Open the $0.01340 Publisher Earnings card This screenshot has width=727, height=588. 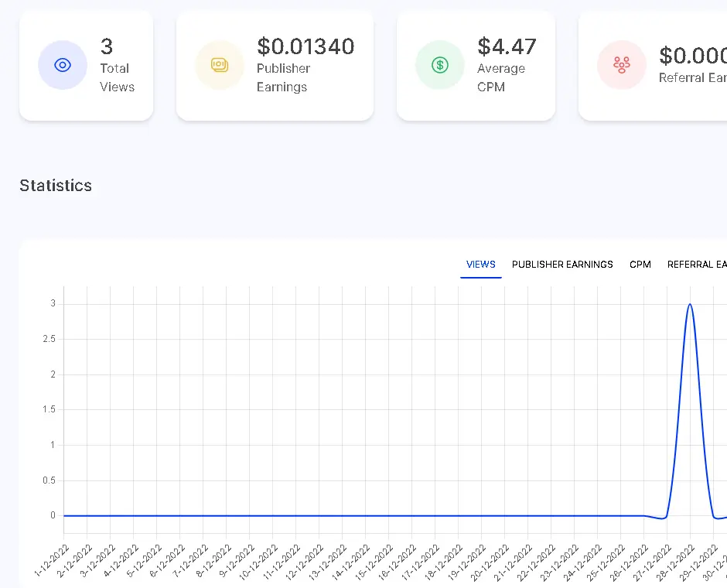pyautogui.click(x=275, y=66)
